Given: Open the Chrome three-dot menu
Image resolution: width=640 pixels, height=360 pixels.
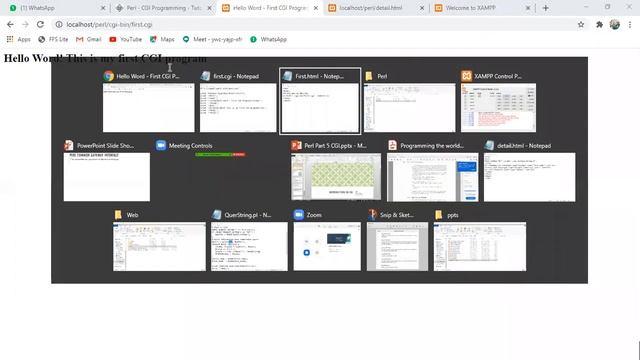Looking at the screenshot, I should pyautogui.click(x=630, y=24).
